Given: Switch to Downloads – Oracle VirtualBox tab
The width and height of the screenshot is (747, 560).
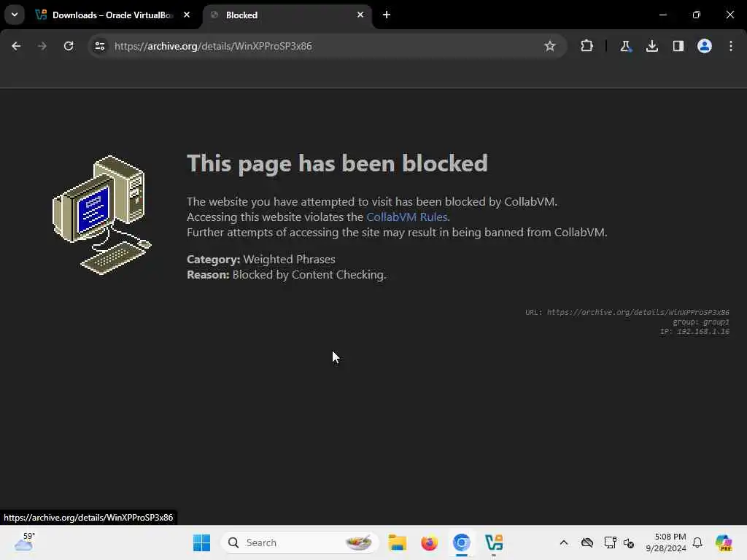Looking at the screenshot, I should tap(113, 15).
